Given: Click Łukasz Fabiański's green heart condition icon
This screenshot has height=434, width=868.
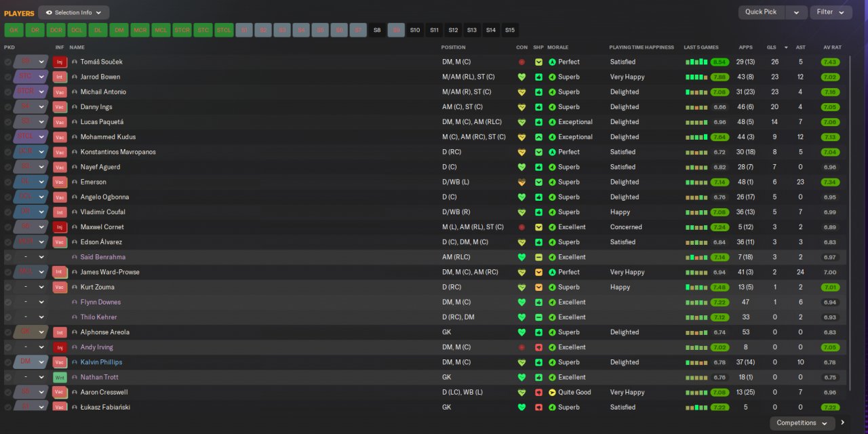Looking at the screenshot, I should [x=521, y=407].
